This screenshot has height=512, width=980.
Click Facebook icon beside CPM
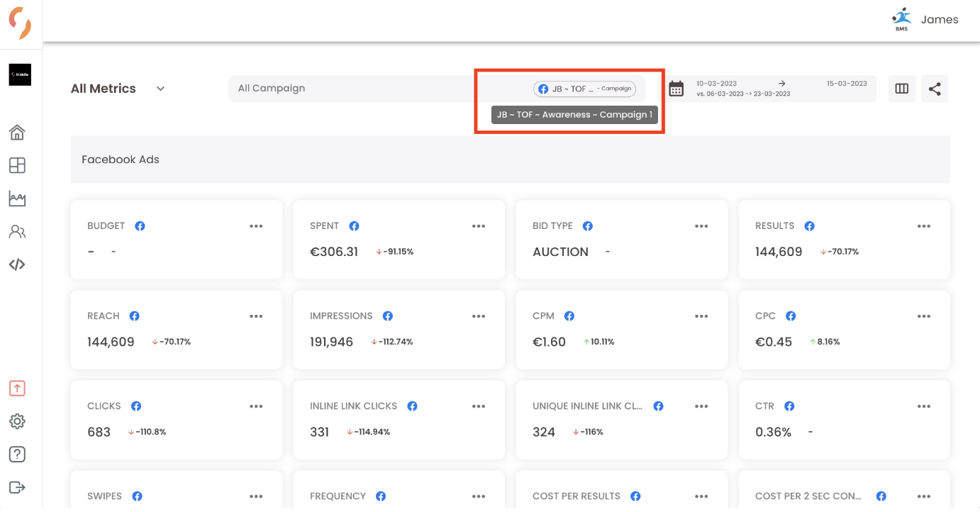click(569, 316)
